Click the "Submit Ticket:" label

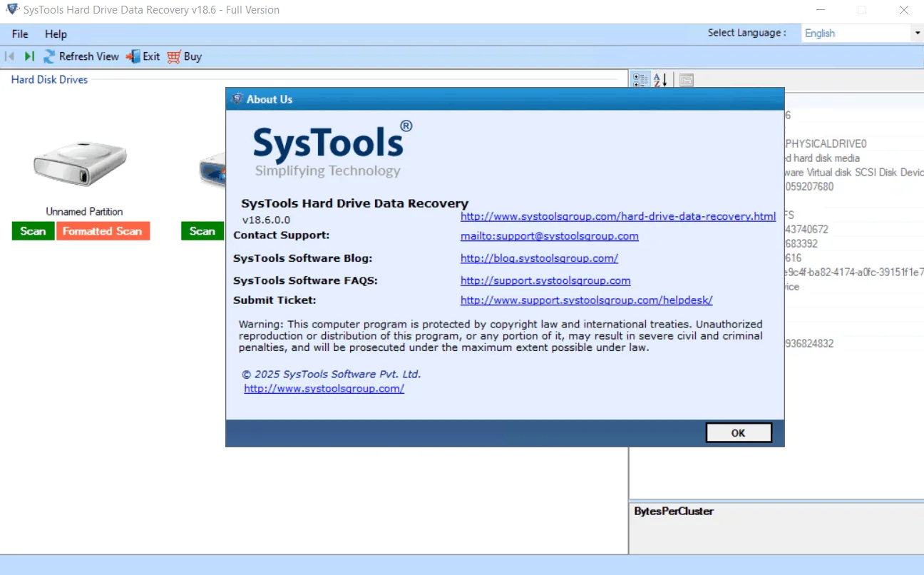point(274,300)
